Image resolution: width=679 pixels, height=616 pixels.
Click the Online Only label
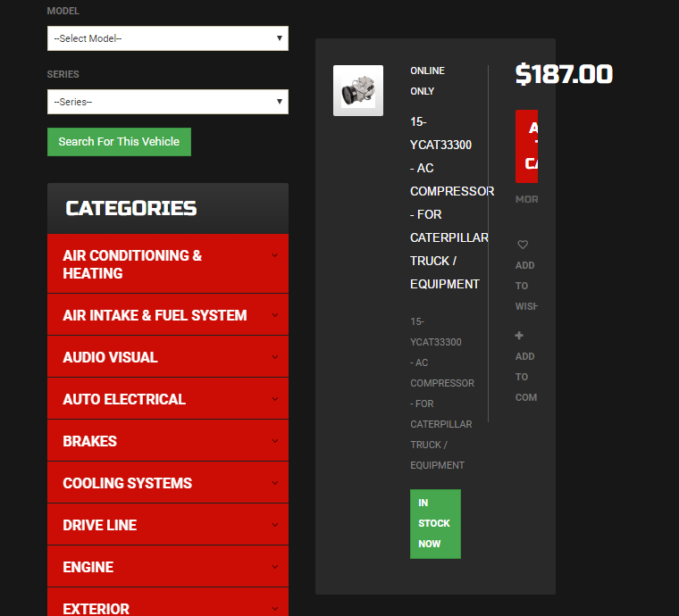(427, 81)
